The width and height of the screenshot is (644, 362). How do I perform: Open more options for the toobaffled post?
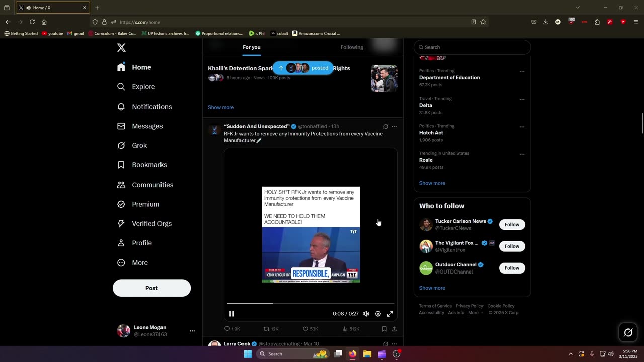point(394,127)
